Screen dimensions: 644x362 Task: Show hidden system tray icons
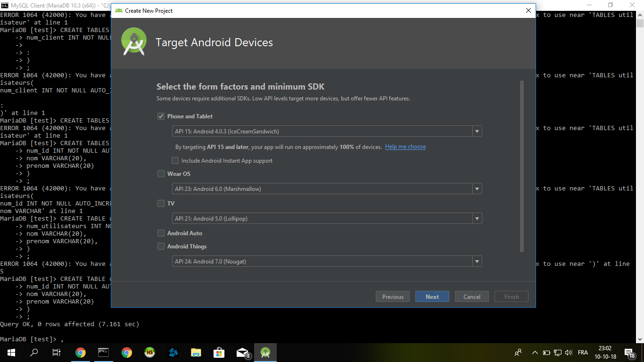click(x=535, y=353)
